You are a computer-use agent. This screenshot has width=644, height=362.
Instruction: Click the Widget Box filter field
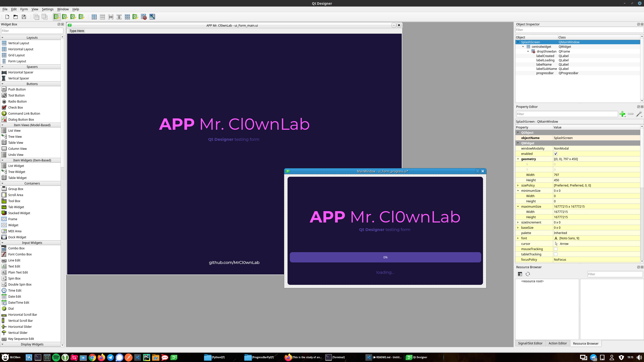[32, 31]
